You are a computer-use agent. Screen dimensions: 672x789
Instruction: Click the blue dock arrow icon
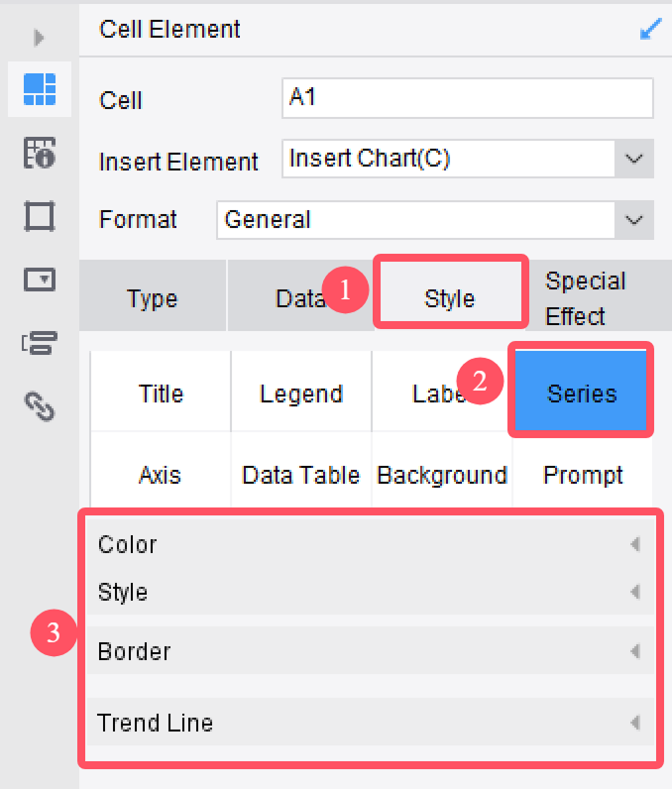pyautogui.click(x=650, y=30)
